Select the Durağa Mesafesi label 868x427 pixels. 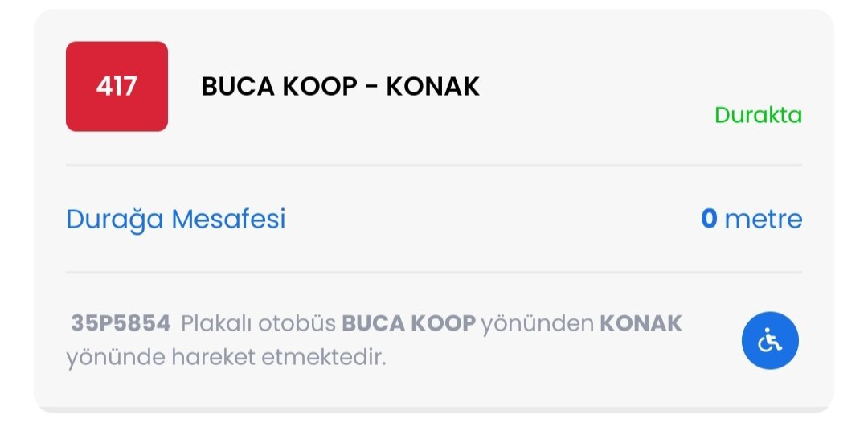click(176, 219)
